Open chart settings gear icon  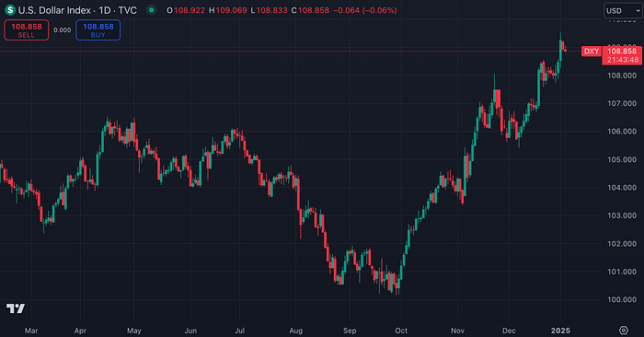click(x=624, y=330)
